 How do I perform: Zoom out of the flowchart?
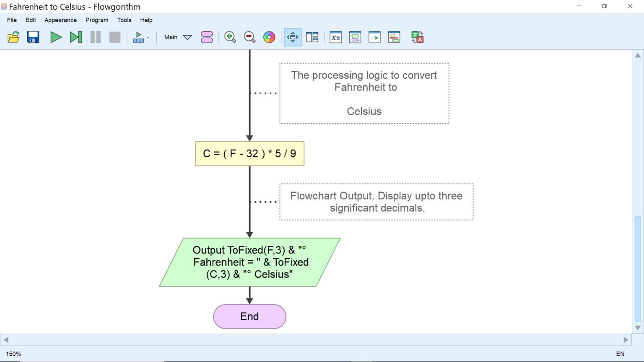point(249,37)
